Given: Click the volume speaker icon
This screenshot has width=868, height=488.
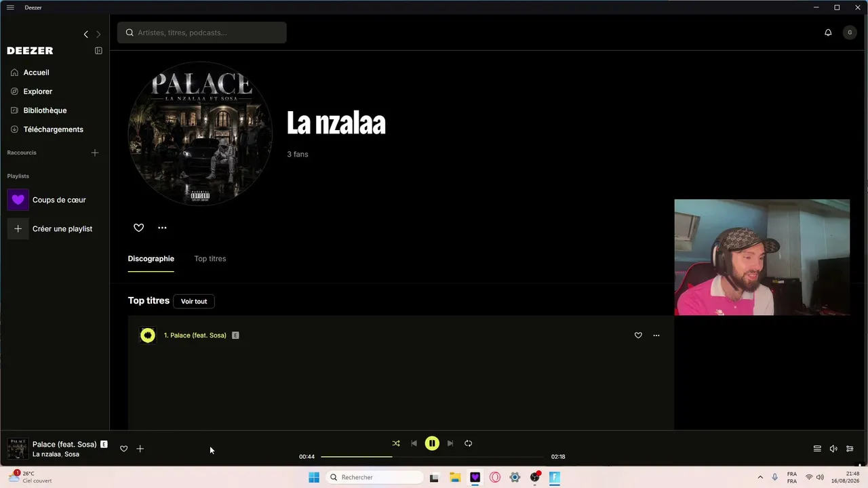Looking at the screenshot, I should tap(833, 449).
